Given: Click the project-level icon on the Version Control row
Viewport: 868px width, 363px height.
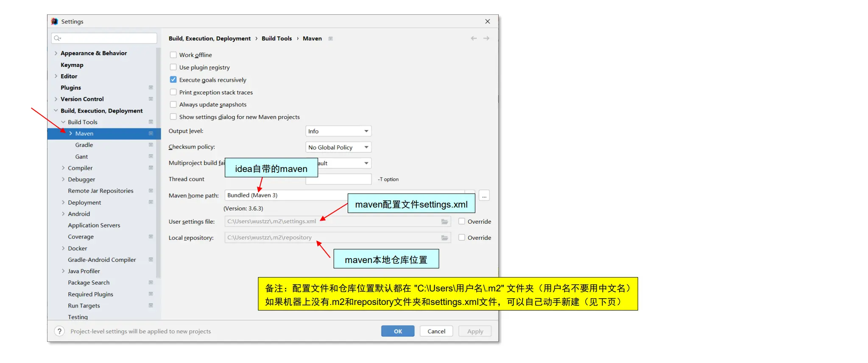Looking at the screenshot, I should point(151,99).
